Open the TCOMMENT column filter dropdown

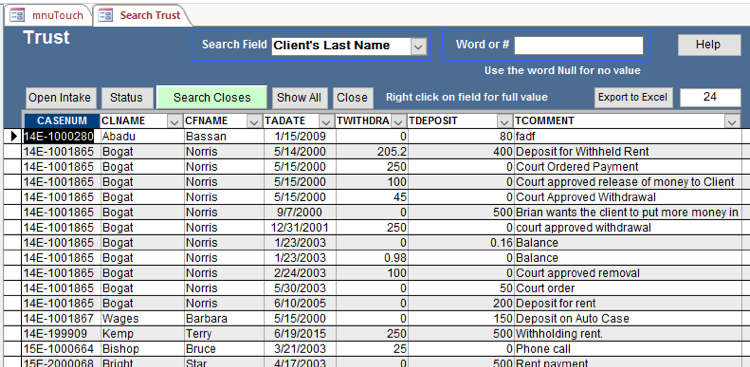point(731,122)
